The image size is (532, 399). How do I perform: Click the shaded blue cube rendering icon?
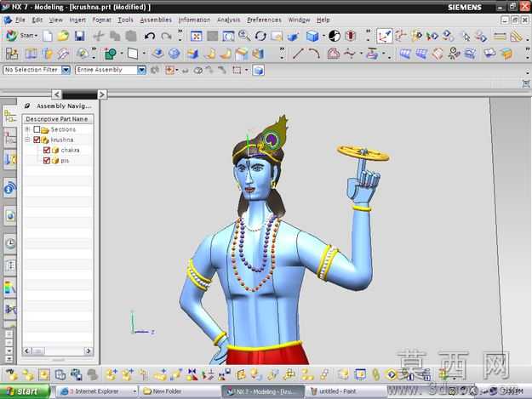pos(312,36)
